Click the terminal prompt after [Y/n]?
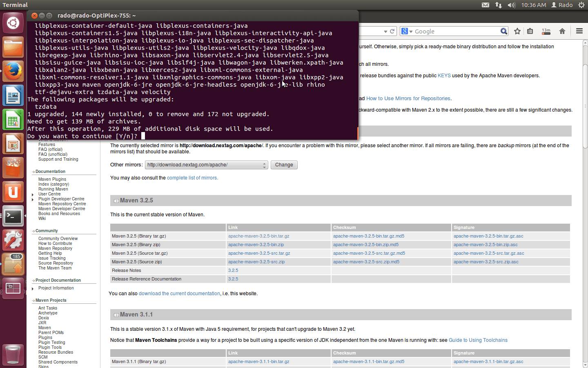This screenshot has width=588, height=368. [x=143, y=136]
